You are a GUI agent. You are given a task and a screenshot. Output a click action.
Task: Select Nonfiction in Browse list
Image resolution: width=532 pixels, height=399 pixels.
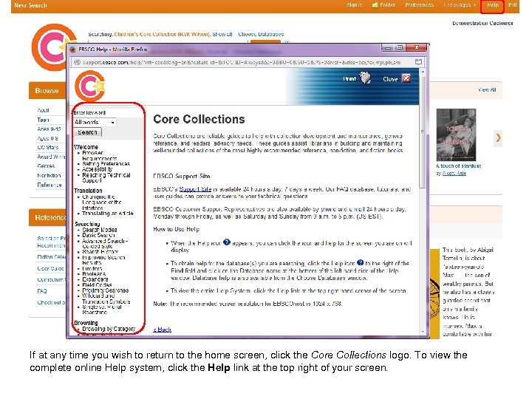[x=50, y=175]
